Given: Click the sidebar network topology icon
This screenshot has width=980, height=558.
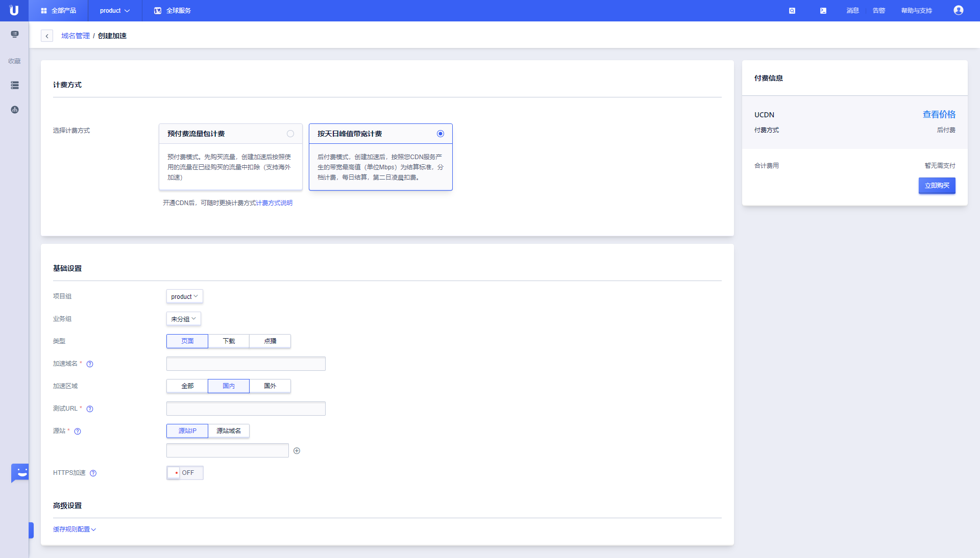Looking at the screenshot, I should 15,110.
